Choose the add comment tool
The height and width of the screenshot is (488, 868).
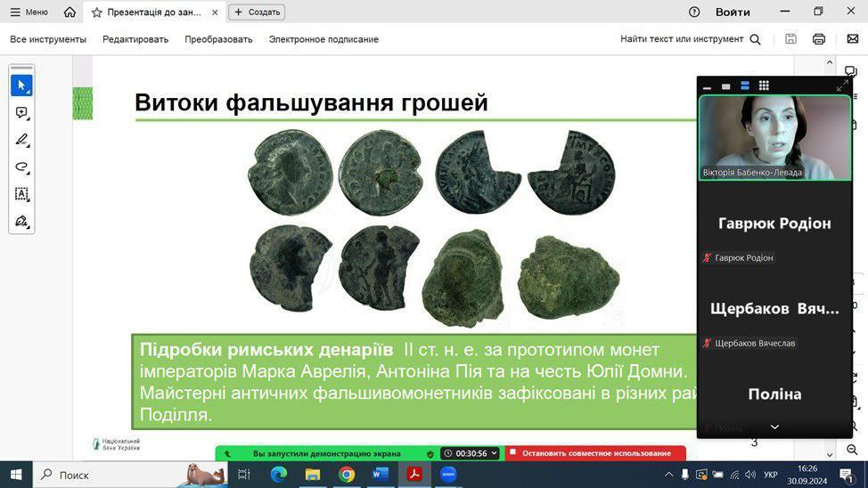click(x=21, y=113)
